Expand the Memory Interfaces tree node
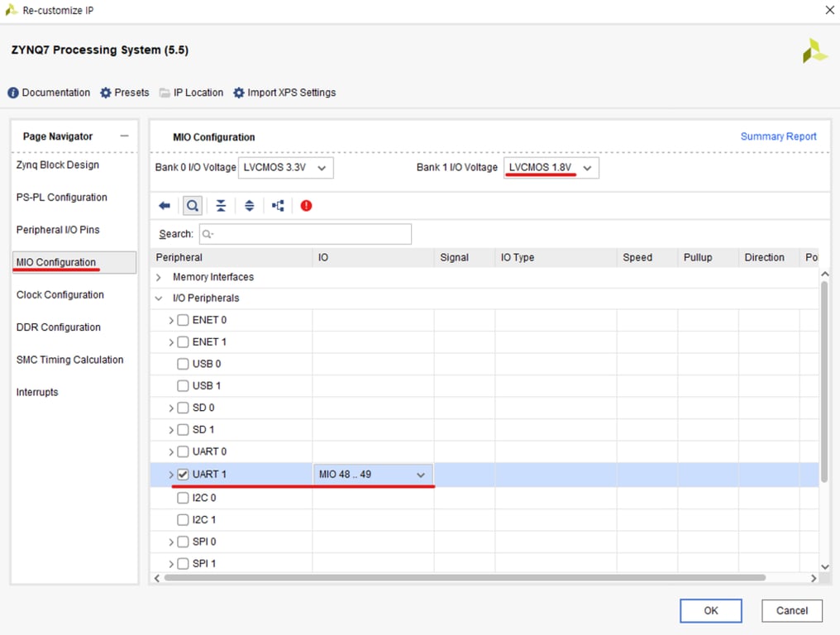This screenshot has height=635, width=840. [x=159, y=278]
